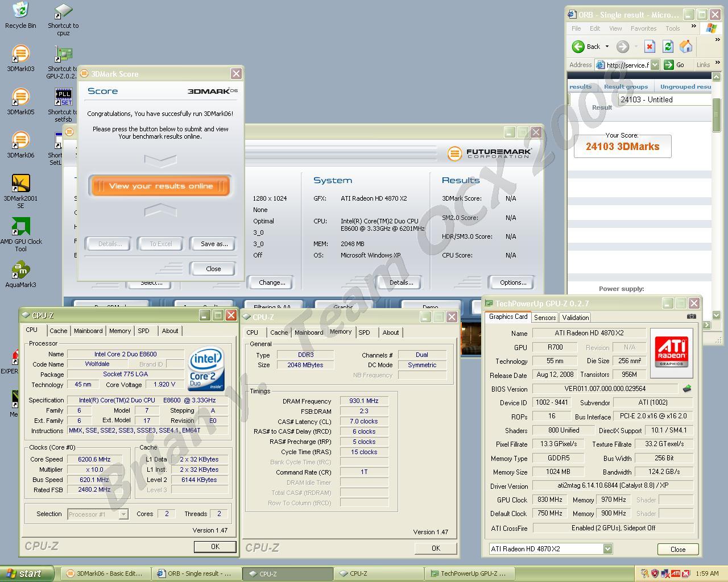Click the GPU-Z screenshot camera icon
Viewport: 728px width, 582px height.
691,317
